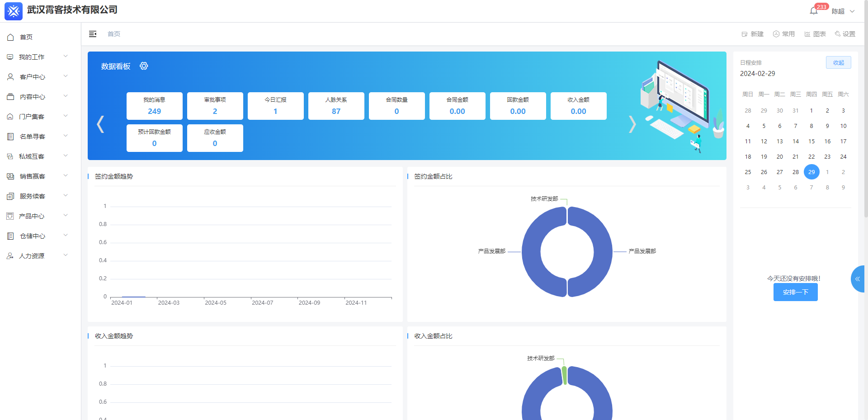Click the 内容中心 sidebar icon
The width and height of the screenshot is (868, 420).
pyautogui.click(x=10, y=97)
